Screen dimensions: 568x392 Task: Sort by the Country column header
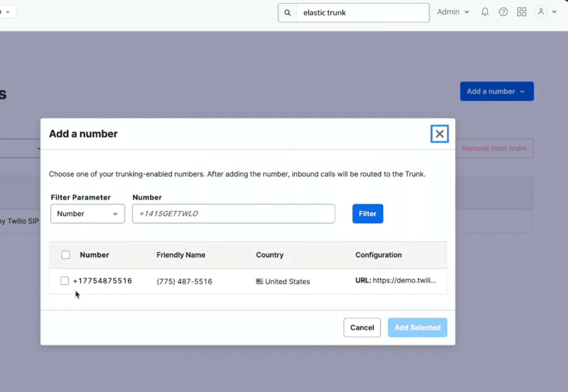[270, 255]
